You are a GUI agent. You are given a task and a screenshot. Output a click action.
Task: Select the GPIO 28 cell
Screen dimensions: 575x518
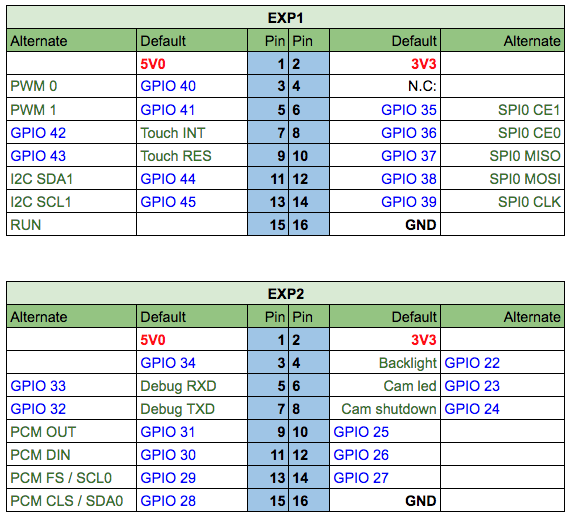click(192, 501)
